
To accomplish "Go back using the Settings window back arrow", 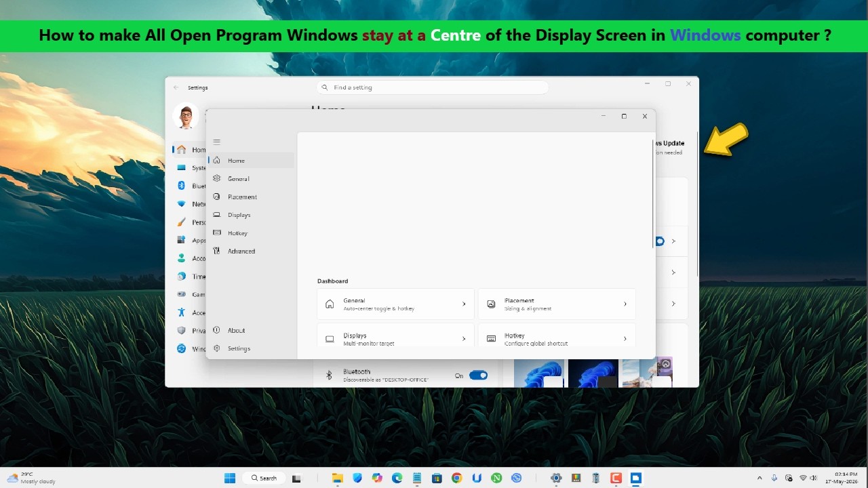I will point(176,87).
